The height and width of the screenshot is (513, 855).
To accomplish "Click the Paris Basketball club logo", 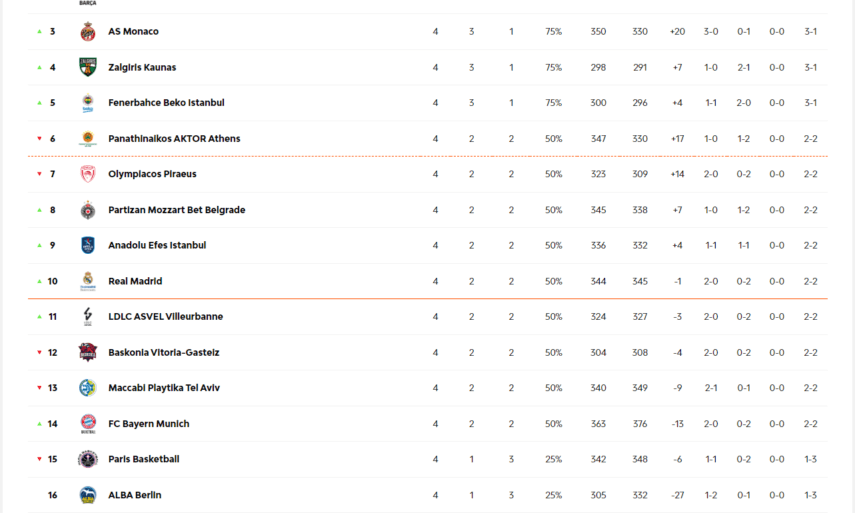I will click(88, 459).
